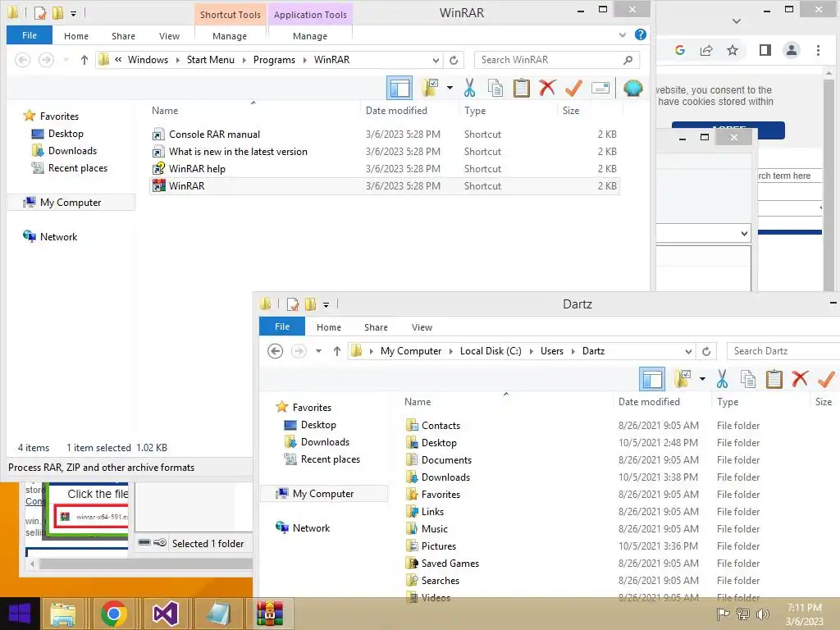Click Back arrow in Dartz window
Image resolution: width=840 pixels, height=630 pixels.
pos(276,351)
